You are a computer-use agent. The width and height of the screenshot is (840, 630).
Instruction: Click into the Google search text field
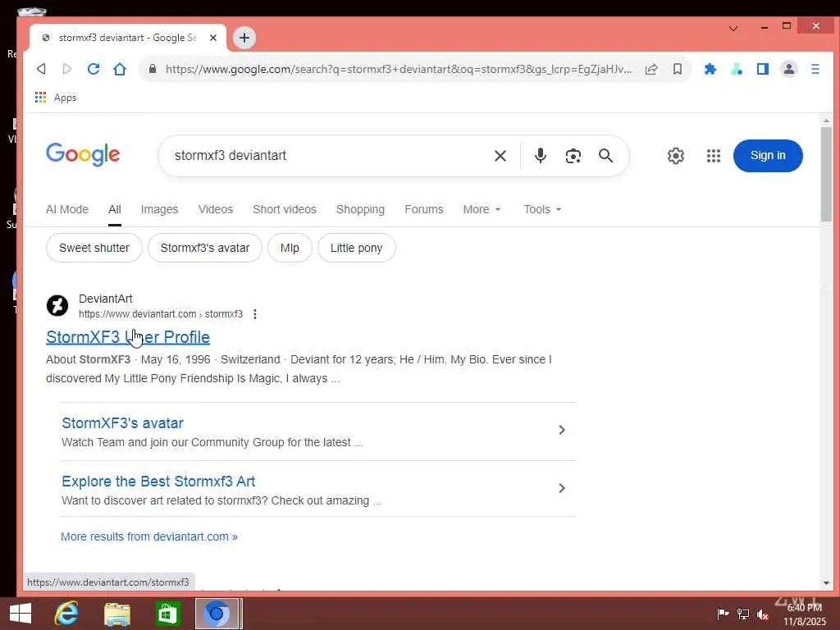(326, 155)
